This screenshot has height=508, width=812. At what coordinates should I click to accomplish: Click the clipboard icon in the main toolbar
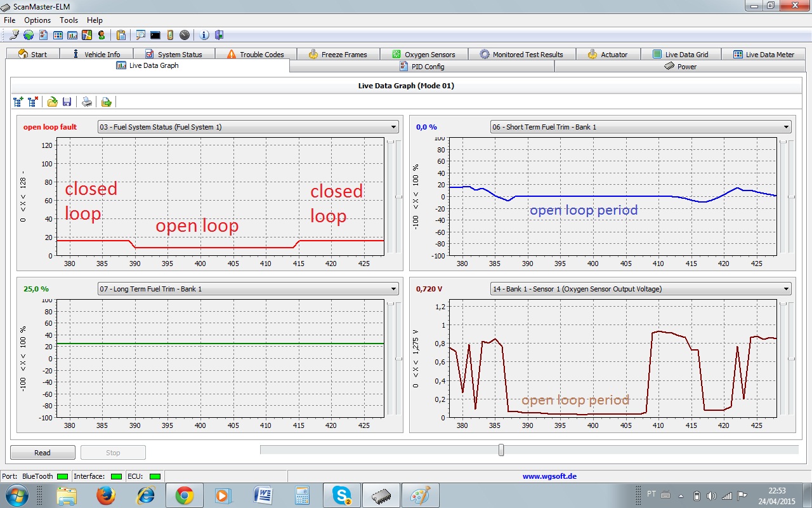click(x=121, y=36)
